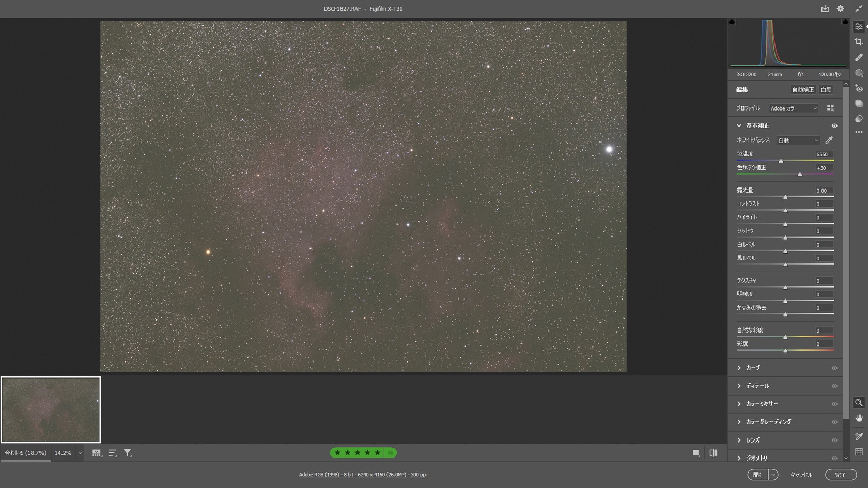
Task: Expand the カラーミキサー section
Action: [x=762, y=404]
